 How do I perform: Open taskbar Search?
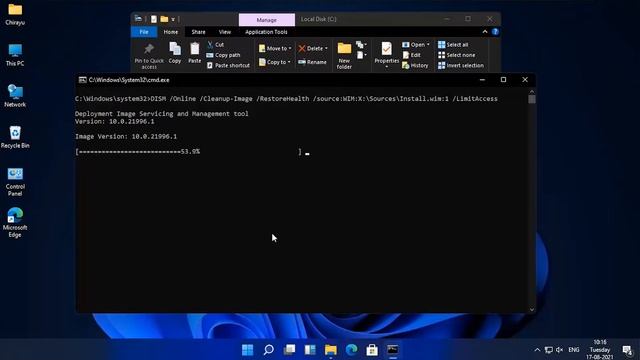click(268, 350)
